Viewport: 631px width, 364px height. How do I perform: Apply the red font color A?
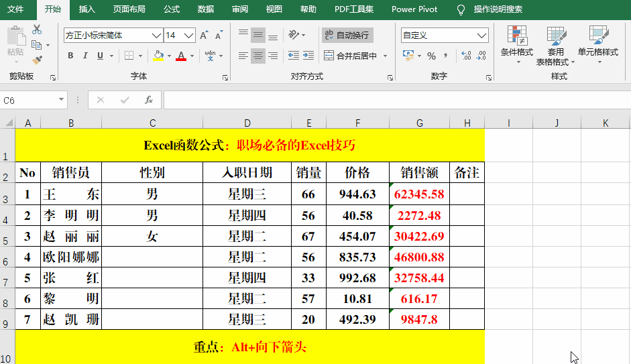[181, 56]
